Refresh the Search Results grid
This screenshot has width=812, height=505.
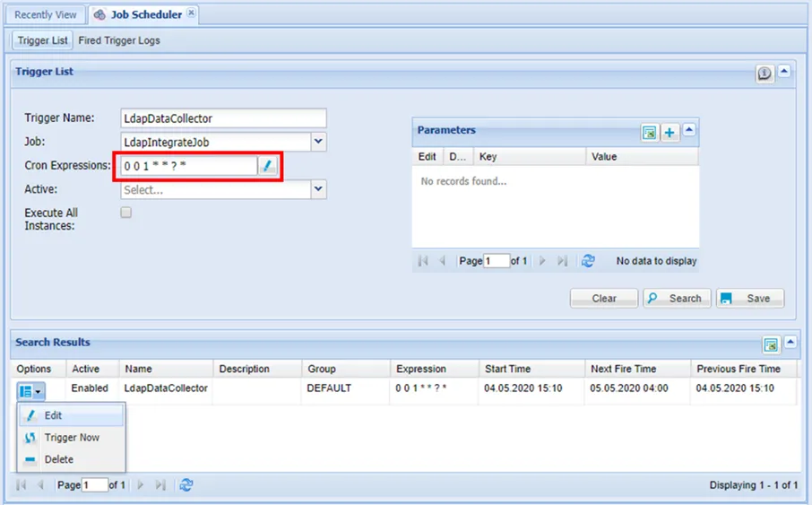pyautogui.click(x=186, y=484)
